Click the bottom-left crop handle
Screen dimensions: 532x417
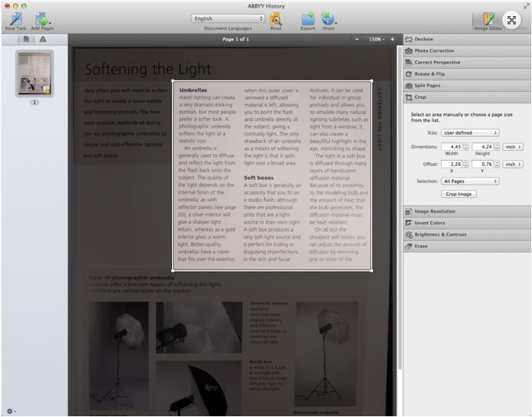173,270
